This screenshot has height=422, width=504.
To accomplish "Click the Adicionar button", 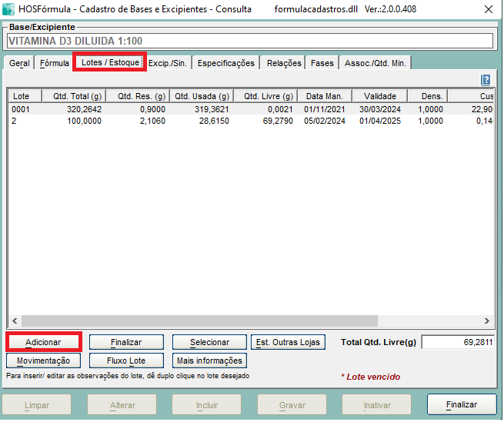I will (x=43, y=342).
